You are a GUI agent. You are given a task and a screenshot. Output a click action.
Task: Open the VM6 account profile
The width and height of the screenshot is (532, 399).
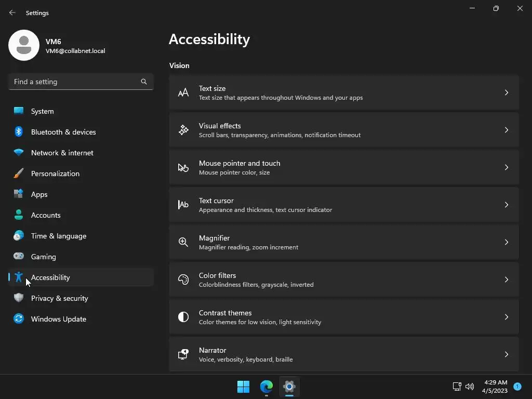[57, 45]
